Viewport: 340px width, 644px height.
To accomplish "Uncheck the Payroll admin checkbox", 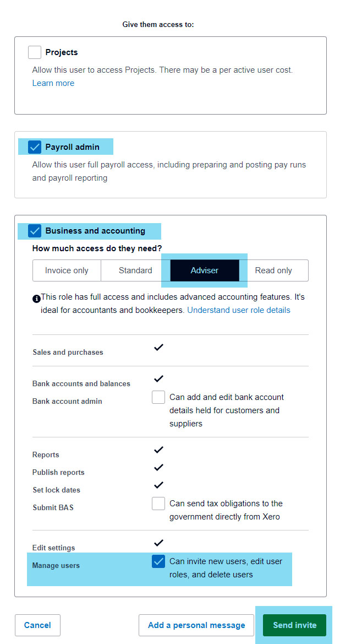I will (35, 147).
